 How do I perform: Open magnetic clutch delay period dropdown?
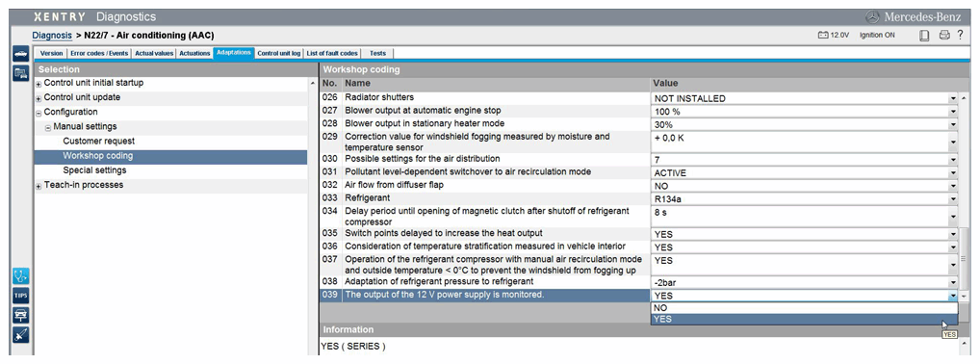[x=952, y=217]
